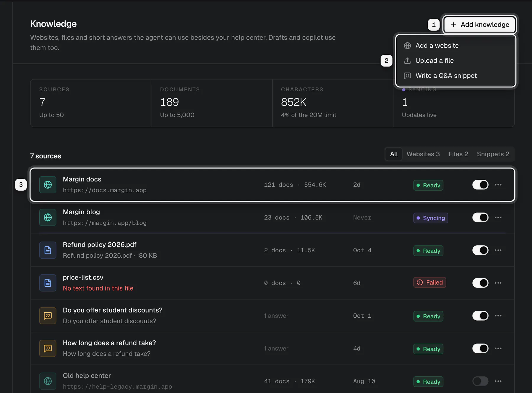Toggle off Refund policy 2026.pdf source
532x393 pixels.
click(480, 250)
